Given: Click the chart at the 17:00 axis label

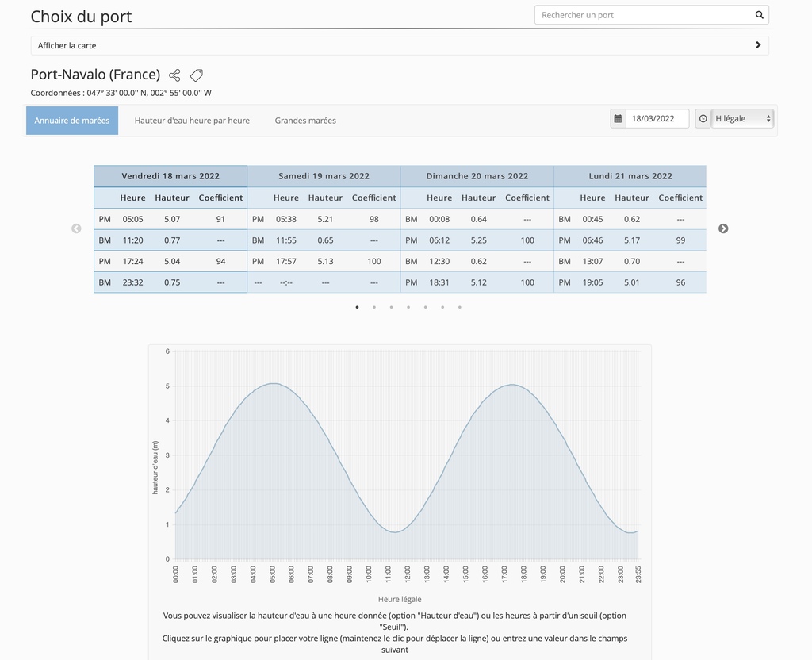Looking at the screenshot, I should (x=504, y=574).
